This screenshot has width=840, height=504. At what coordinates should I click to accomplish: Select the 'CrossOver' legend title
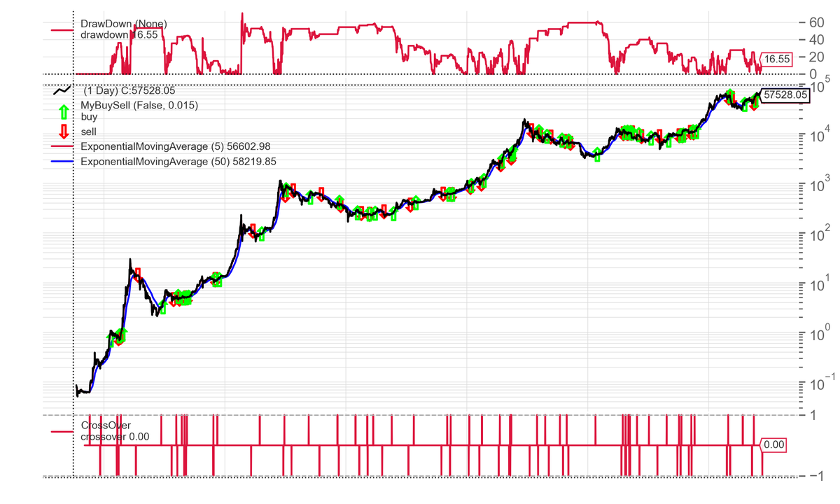tap(106, 426)
